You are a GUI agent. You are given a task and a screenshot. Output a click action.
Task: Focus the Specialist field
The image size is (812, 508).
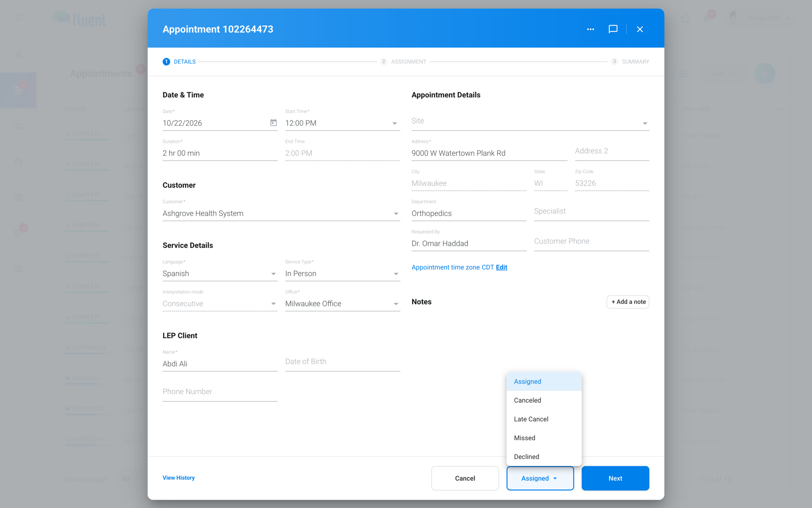point(592,212)
